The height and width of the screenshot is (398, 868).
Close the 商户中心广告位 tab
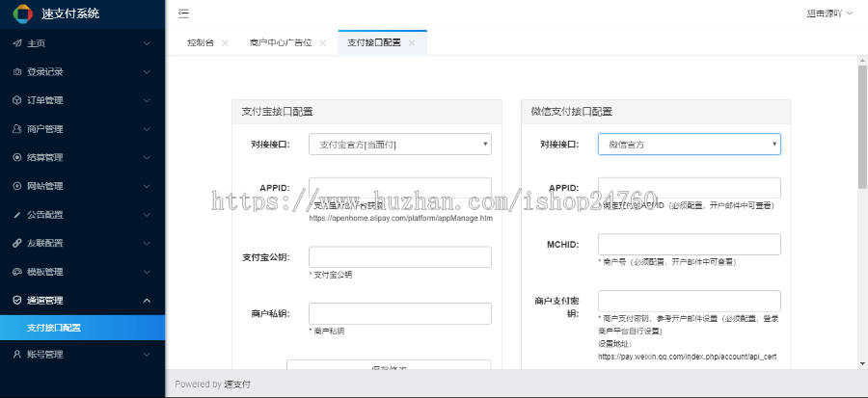[x=323, y=43]
